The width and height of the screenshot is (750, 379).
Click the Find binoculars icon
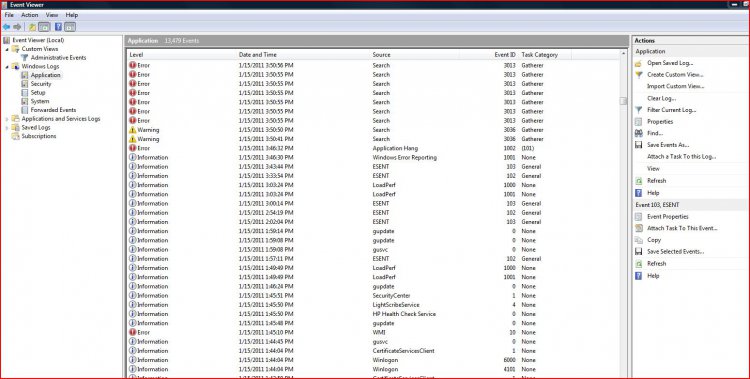click(638, 133)
